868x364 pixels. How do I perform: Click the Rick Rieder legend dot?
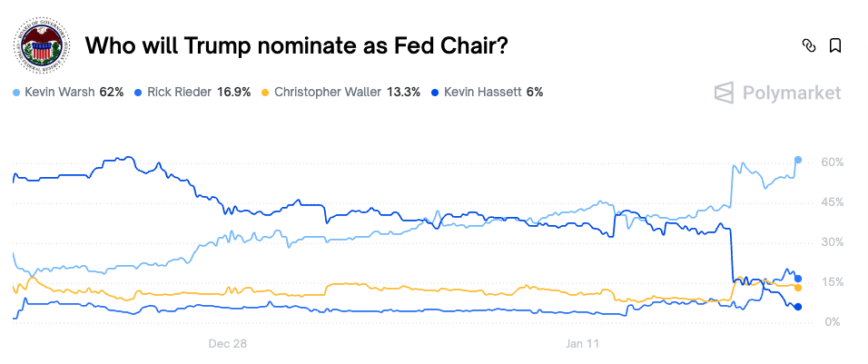(138, 93)
